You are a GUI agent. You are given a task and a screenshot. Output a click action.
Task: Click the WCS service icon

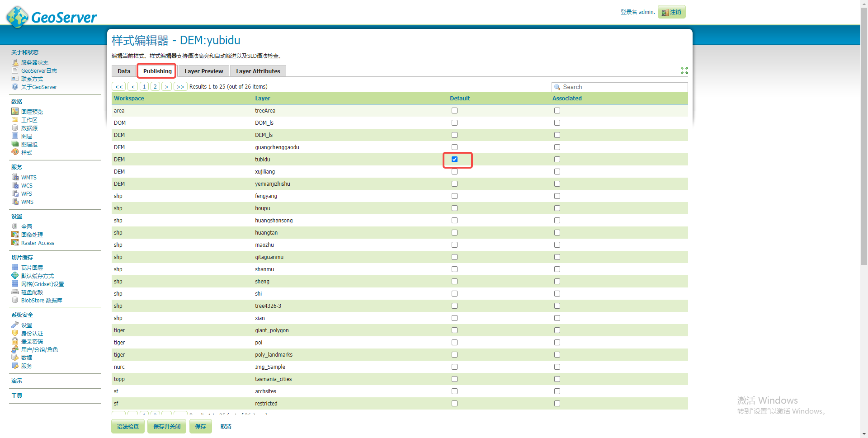(15, 185)
